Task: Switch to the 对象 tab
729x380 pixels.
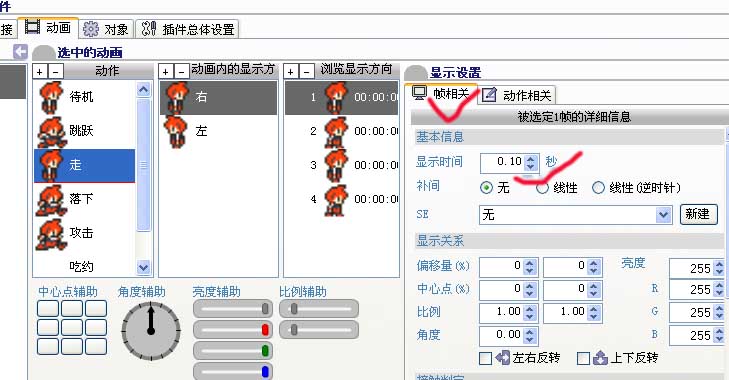Action: [x=106, y=29]
